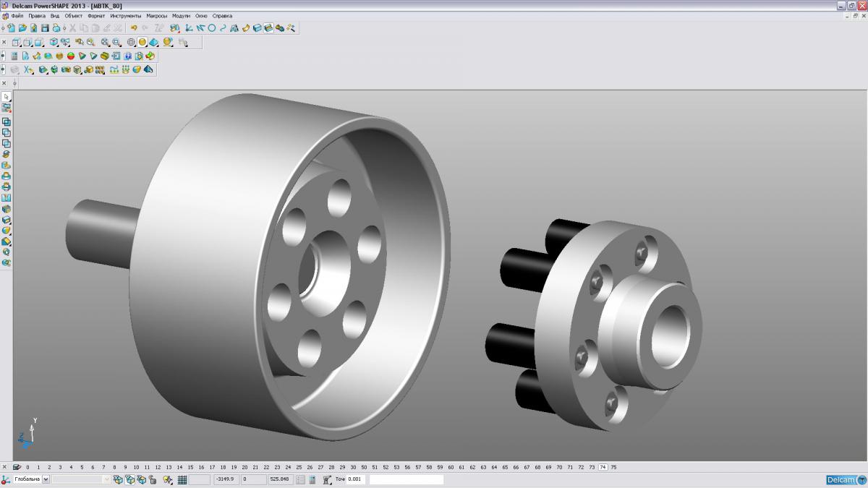
Task: Select the arrow selection cursor tool
Action: tap(7, 96)
